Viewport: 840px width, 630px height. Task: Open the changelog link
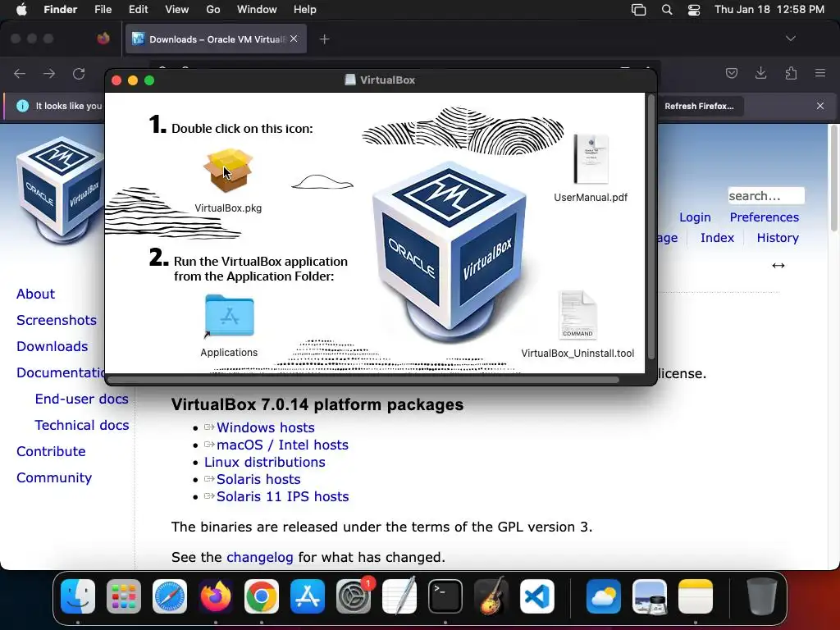point(260,557)
